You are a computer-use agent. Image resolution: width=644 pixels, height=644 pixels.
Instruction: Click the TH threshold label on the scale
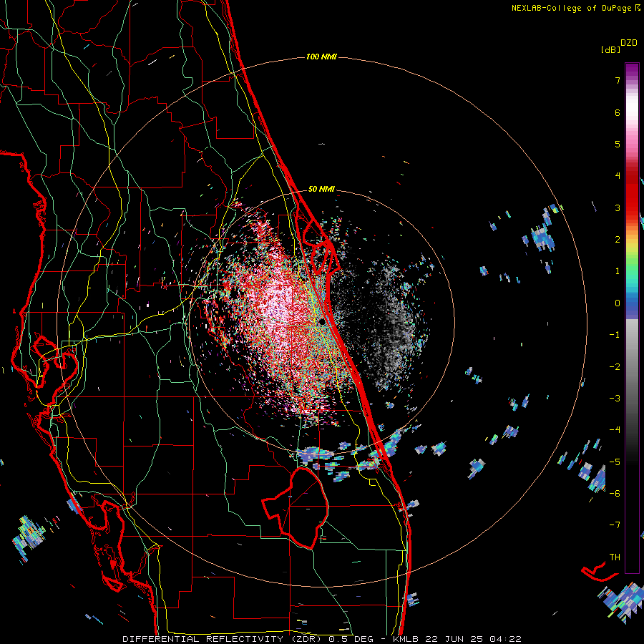(x=615, y=557)
